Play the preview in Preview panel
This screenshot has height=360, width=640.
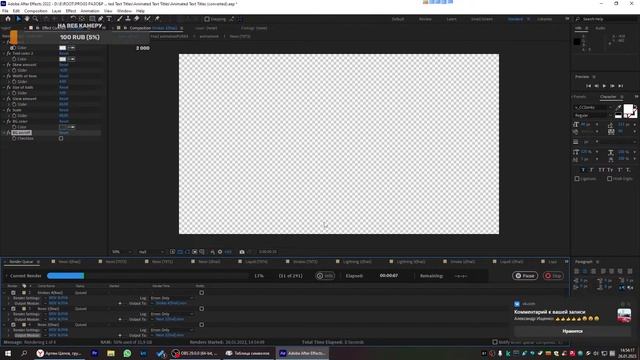coord(604,86)
